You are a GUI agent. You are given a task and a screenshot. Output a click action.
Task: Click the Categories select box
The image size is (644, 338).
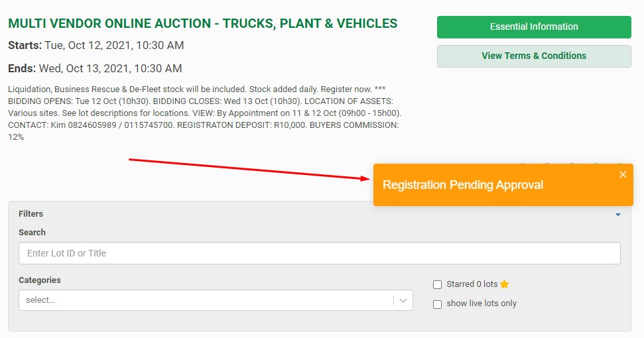(x=206, y=300)
